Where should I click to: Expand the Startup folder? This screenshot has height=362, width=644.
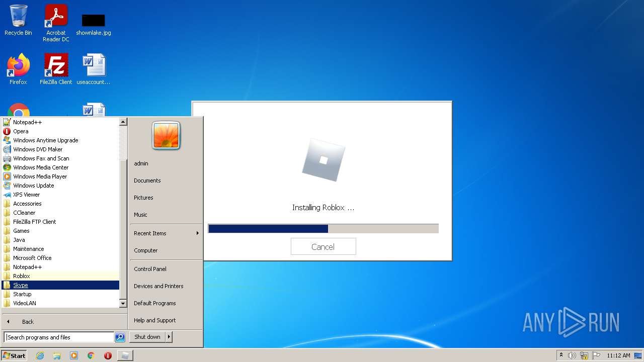pos(60,294)
